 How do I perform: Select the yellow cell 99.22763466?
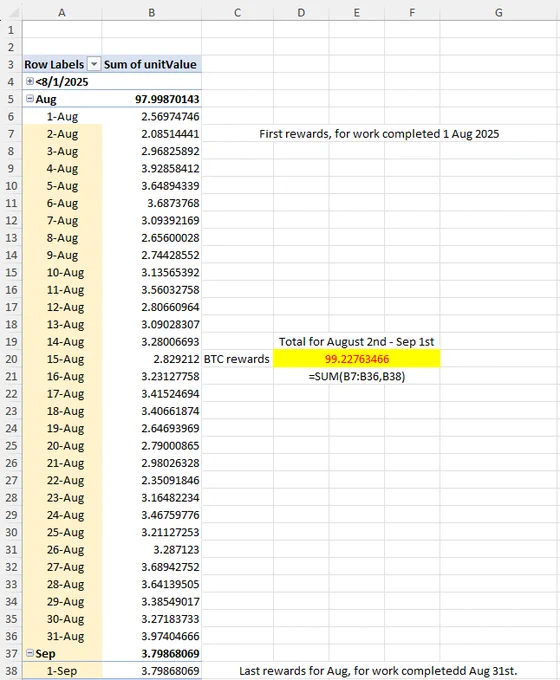click(357, 359)
